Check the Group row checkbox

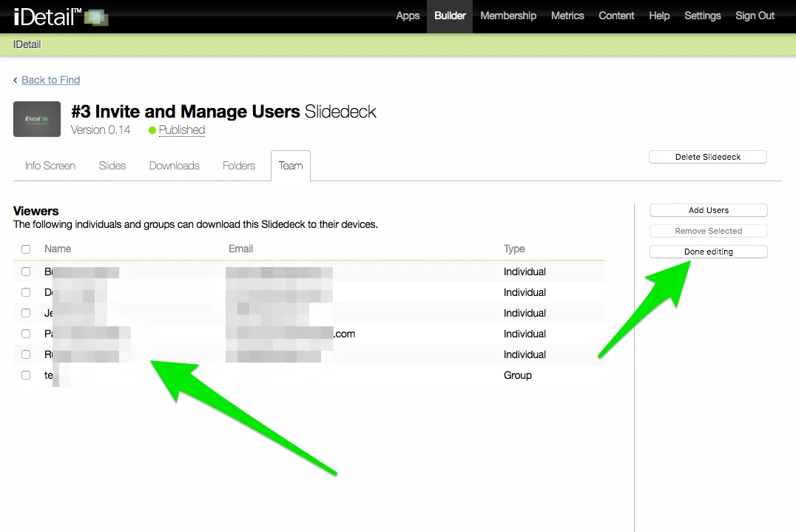pos(26,375)
